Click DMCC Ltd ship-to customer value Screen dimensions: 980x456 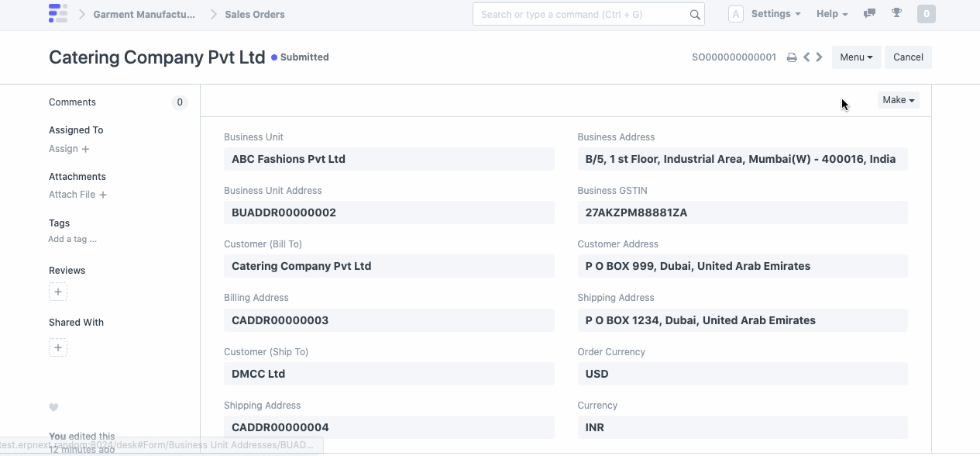[389, 374]
